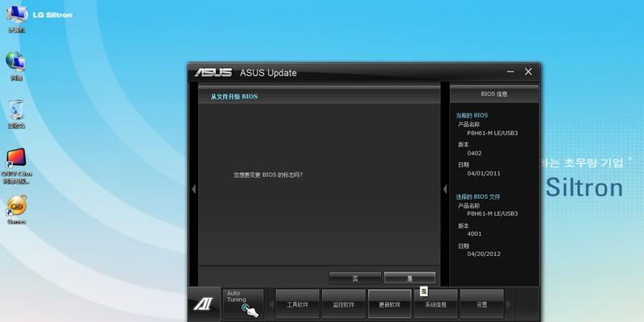This screenshot has height=322, width=644.
Task: Open the CNTV CBox desktop shortcut
Action: pos(16,166)
